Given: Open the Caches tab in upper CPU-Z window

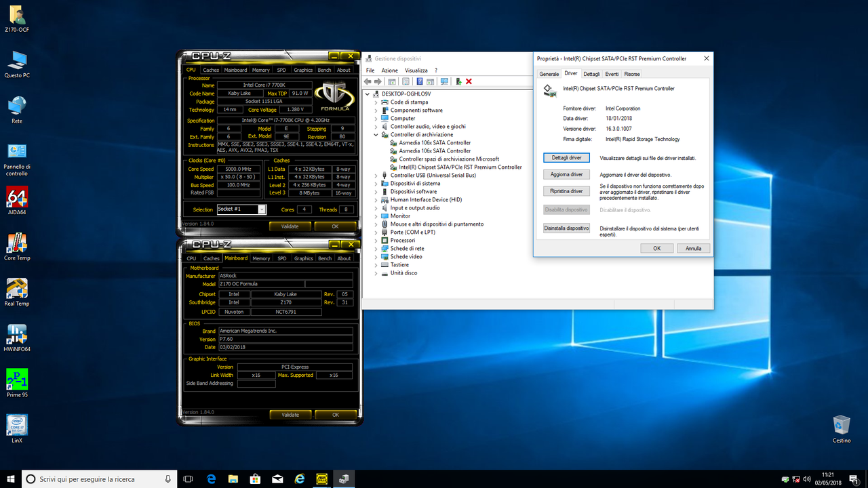Looking at the screenshot, I should pos(212,70).
